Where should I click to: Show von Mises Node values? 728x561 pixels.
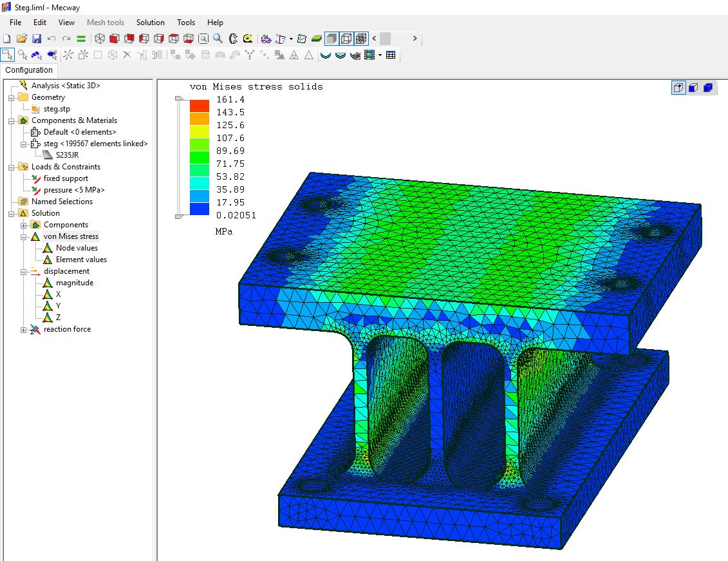(77, 248)
